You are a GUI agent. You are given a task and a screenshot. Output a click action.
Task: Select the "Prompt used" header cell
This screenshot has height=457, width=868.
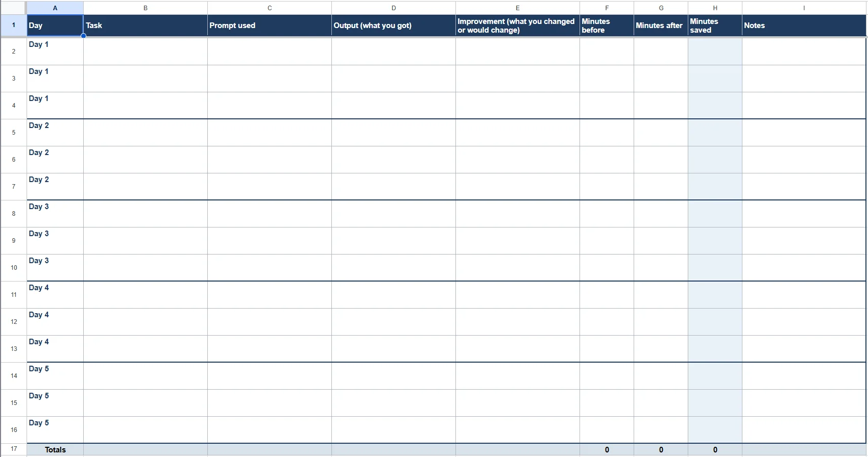[x=270, y=26]
